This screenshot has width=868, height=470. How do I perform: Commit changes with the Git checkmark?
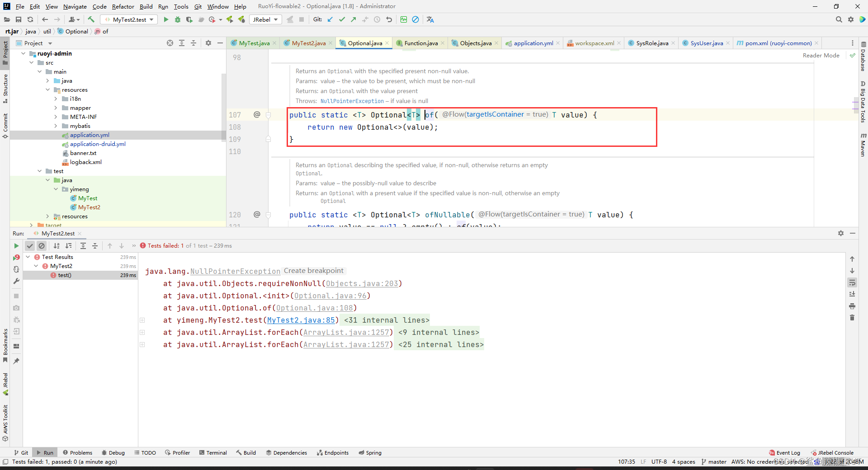342,19
